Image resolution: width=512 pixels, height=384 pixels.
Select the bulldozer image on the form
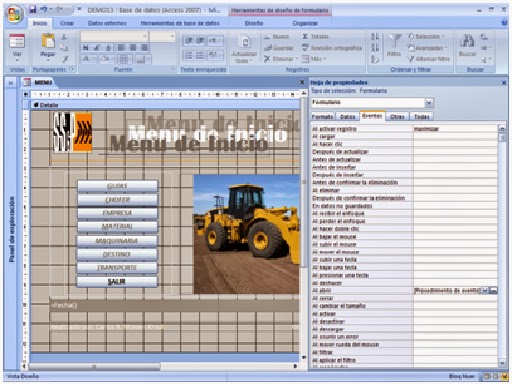point(247,234)
